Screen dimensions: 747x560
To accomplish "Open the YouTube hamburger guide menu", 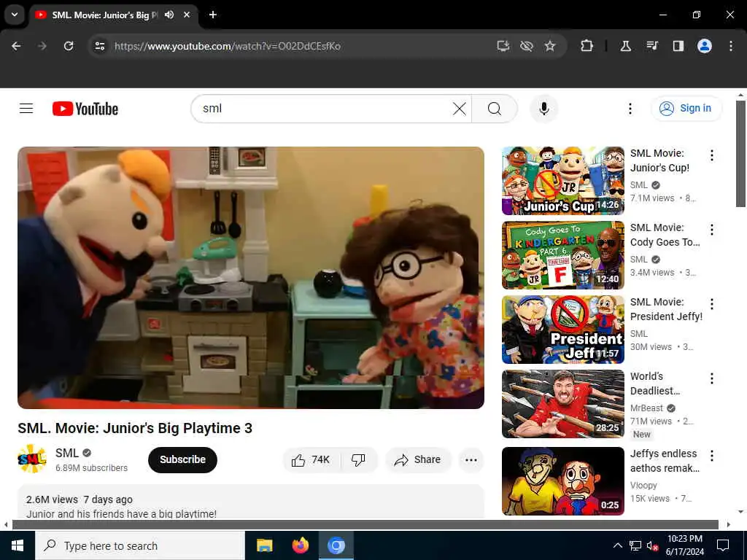I will coord(26,109).
